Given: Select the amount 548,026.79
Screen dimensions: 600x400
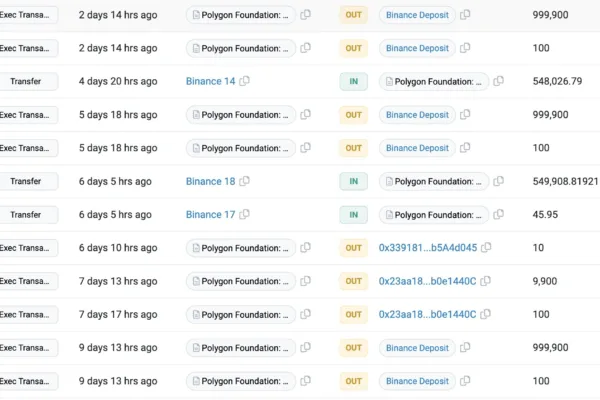Looking at the screenshot, I should pyautogui.click(x=557, y=81).
